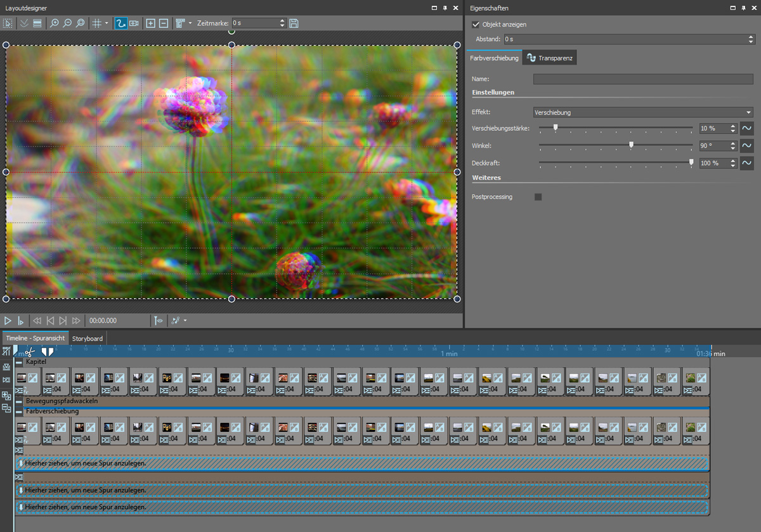Select the motion path tool icon

coord(120,23)
